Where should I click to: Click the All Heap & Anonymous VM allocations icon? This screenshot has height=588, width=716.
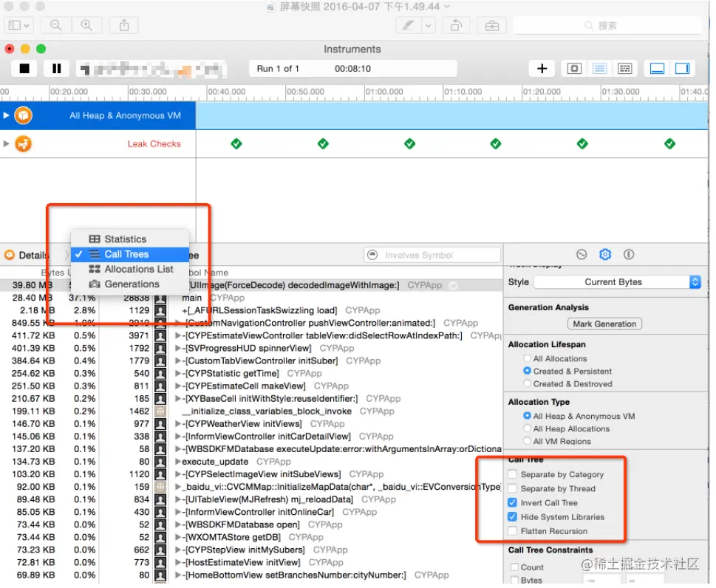(24, 115)
